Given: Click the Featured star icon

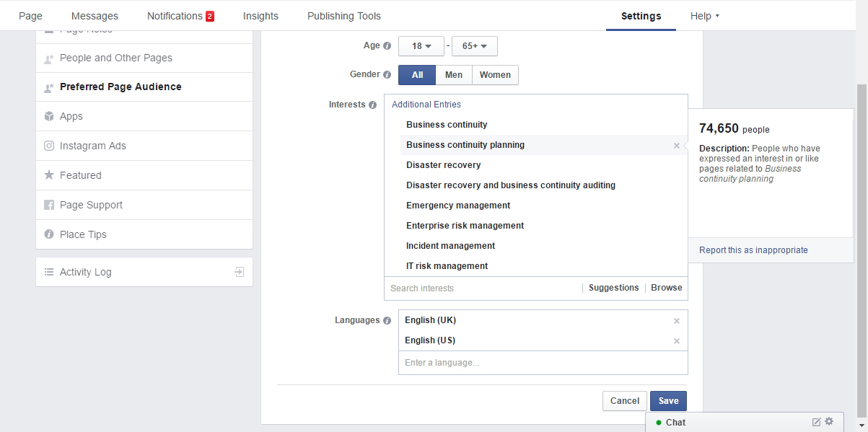Looking at the screenshot, I should [x=48, y=175].
